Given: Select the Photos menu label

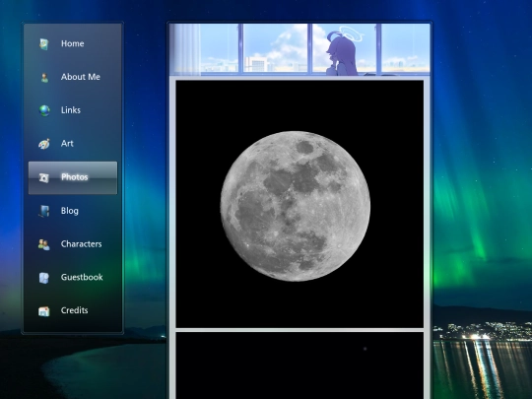Looking at the screenshot, I should pyautogui.click(x=75, y=177).
